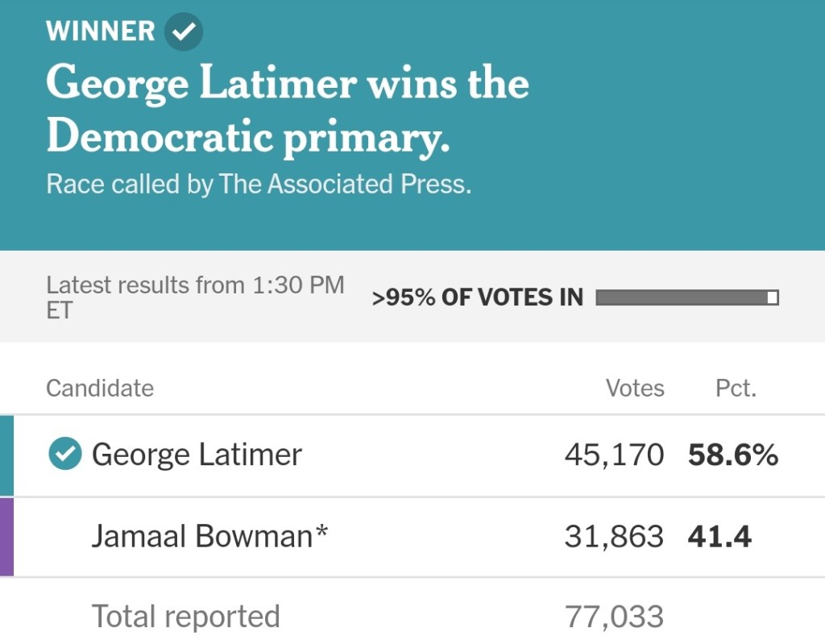Click the 'Latest results from 1:30 PM ET' text

[195, 297]
